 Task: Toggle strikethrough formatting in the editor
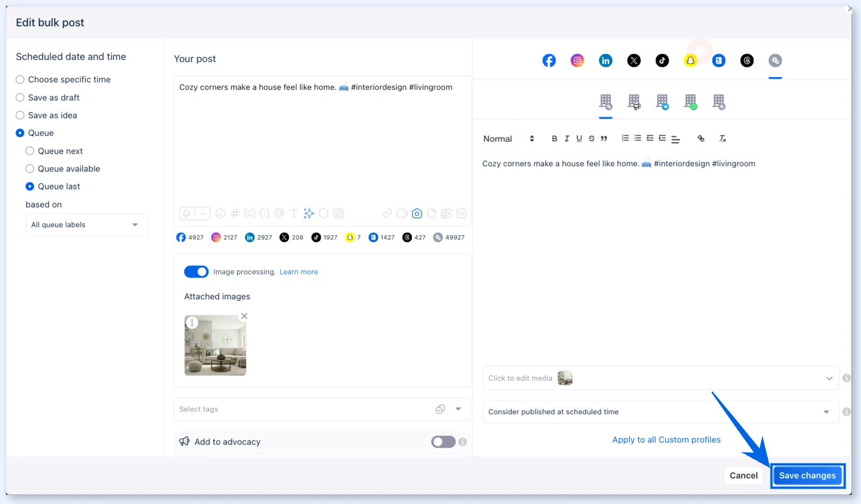click(x=591, y=138)
